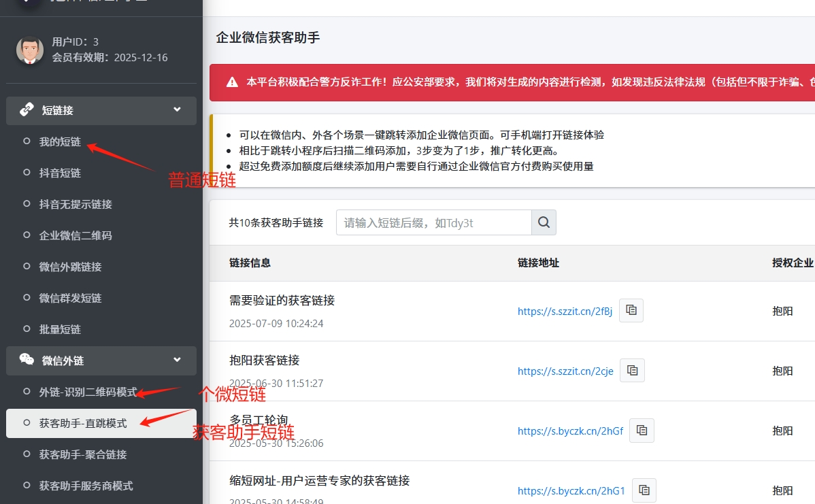This screenshot has height=504, width=815.
Task: Open the https://s.szzit.cn/2fBj hyperlink
Action: pos(565,312)
